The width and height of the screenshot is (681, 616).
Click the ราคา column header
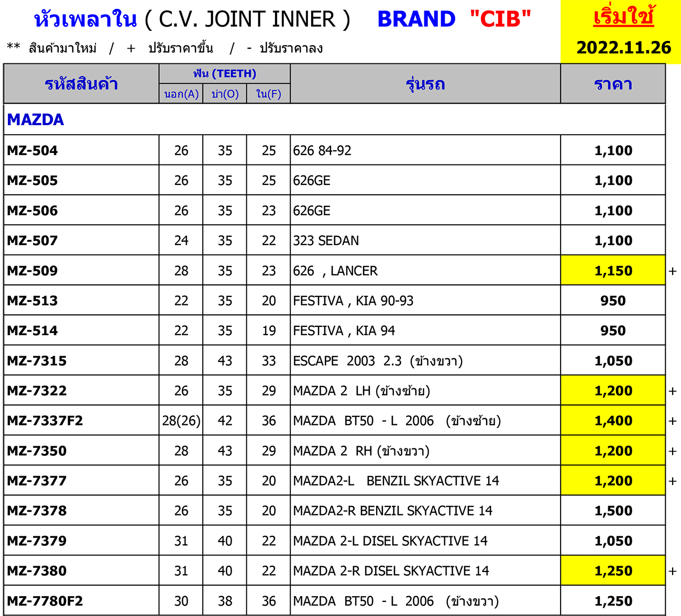[x=613, y=84]
